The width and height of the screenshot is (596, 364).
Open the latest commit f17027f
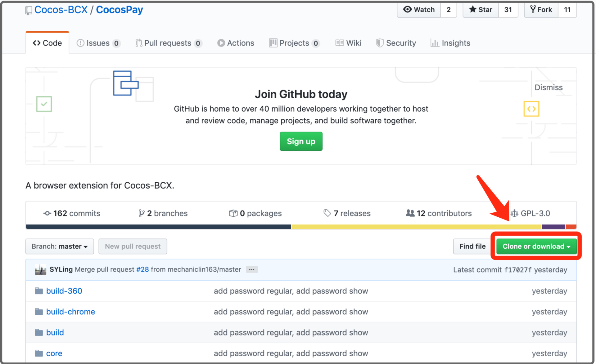pos(517,270)
